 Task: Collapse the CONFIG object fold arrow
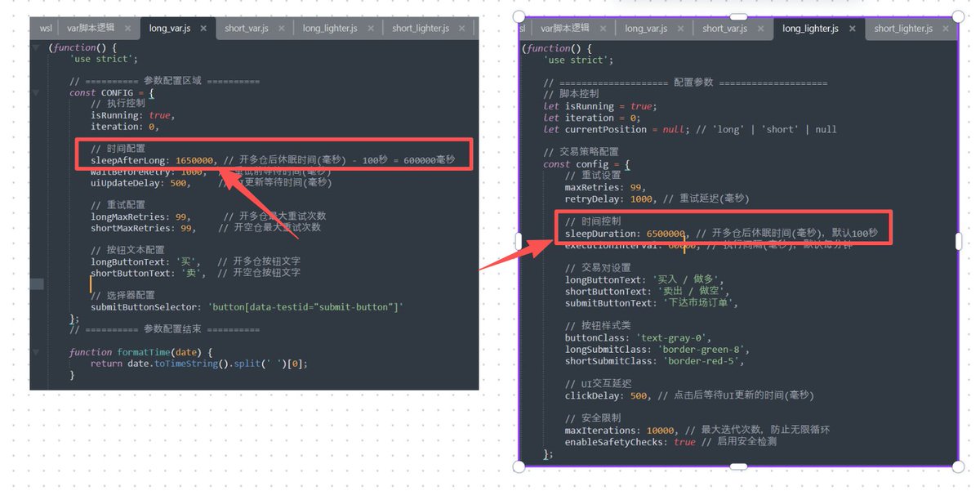point(35,93)
